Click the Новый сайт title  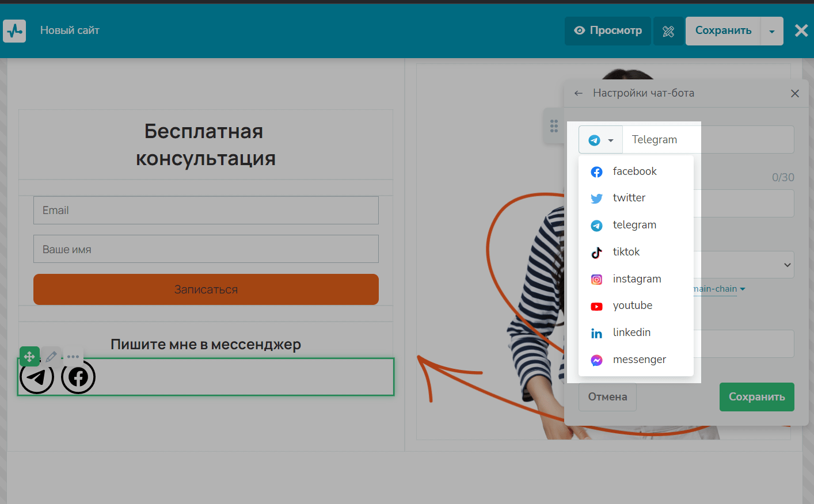(x=70, y=30)
